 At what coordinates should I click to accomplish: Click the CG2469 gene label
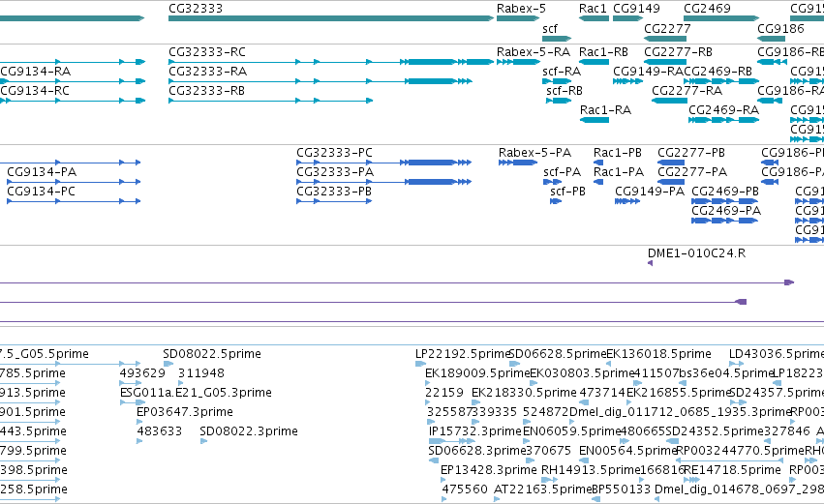click(707, 9)
